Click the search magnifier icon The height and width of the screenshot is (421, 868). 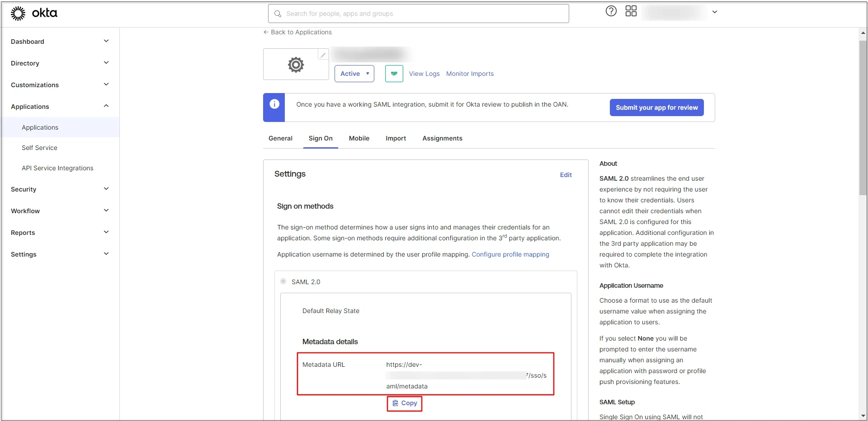(278, 14)
